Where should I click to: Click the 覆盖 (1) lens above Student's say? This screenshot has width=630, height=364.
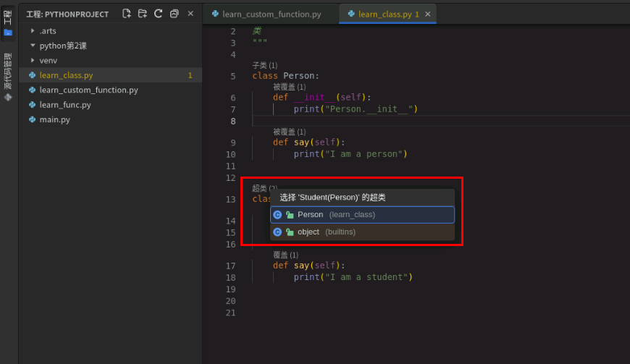click(285, 255)
